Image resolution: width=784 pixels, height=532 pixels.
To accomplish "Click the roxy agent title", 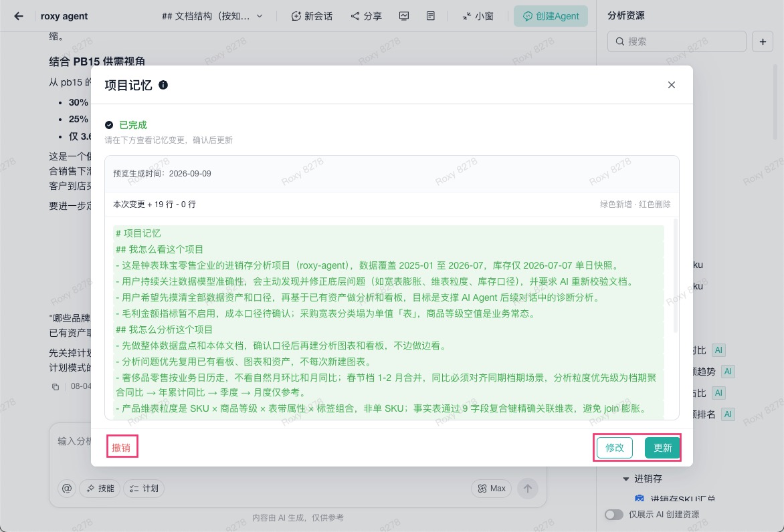I will (x=64, y=16).
